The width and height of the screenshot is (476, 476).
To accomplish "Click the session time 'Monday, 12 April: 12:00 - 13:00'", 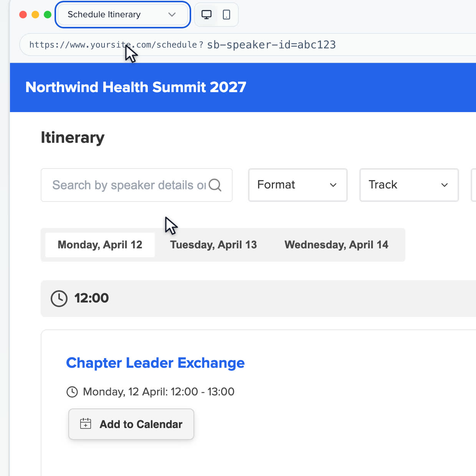I will click(159, 392).
